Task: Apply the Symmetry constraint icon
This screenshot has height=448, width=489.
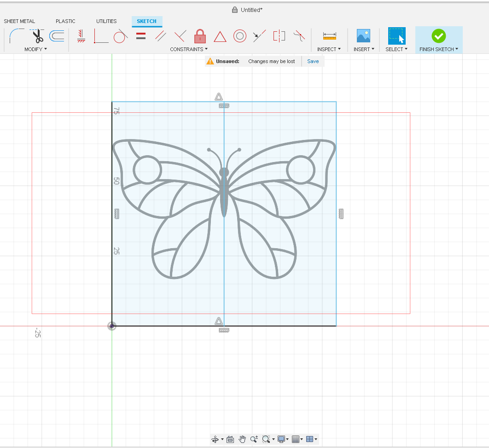Action: (x=279, y=36)
